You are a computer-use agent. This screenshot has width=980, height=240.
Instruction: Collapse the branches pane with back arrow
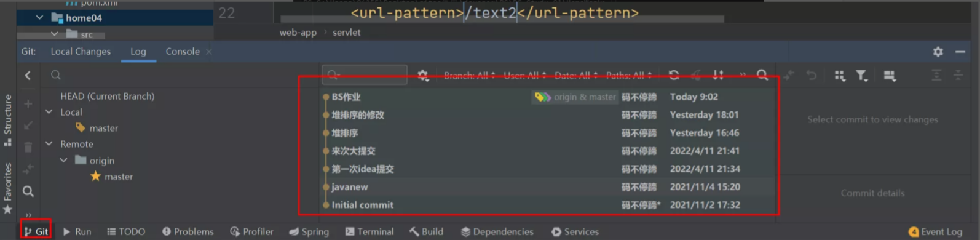point(28,75)
